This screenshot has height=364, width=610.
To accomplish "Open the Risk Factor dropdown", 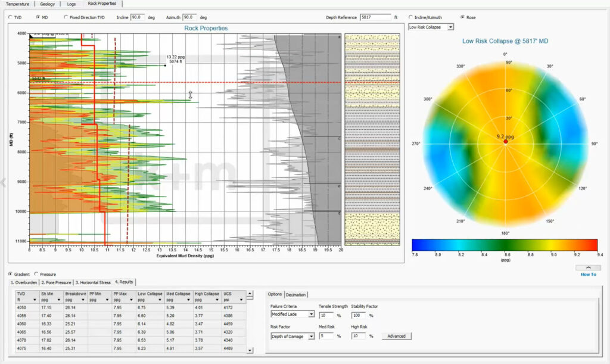I will coord(311,337).
